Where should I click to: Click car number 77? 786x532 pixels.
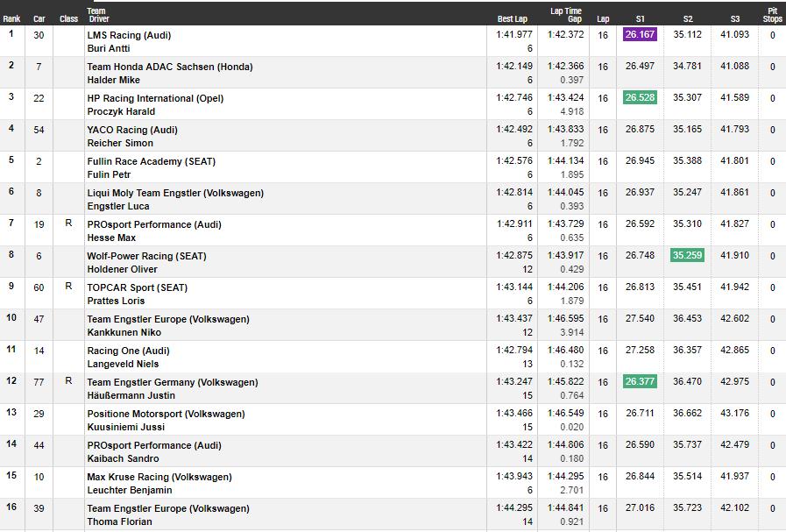pos(39,382)
